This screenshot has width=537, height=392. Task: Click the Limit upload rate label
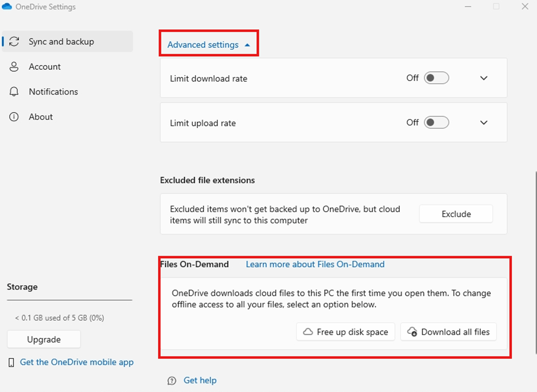(x=203, y=123)
